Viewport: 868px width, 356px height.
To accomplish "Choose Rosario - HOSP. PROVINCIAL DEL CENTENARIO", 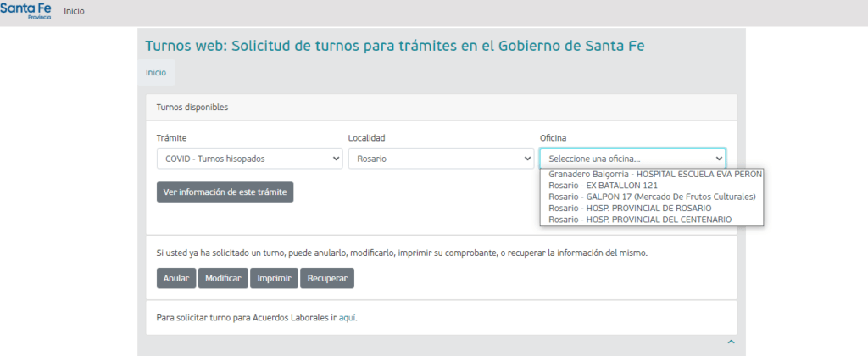I will 639,220.
